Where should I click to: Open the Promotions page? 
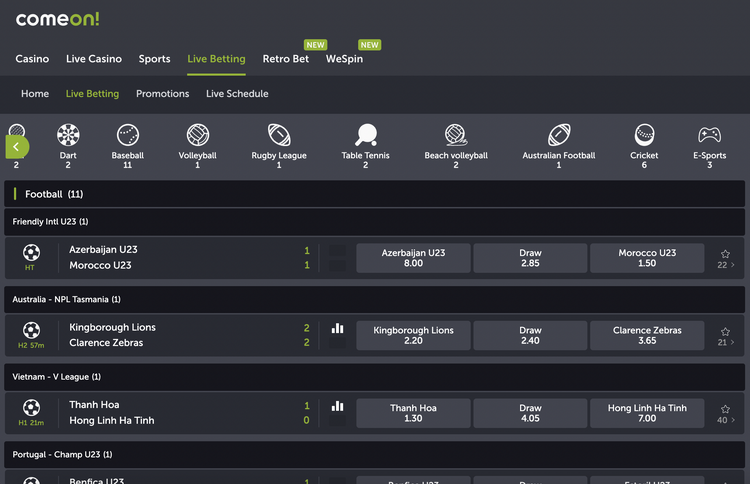coord(163,94)
